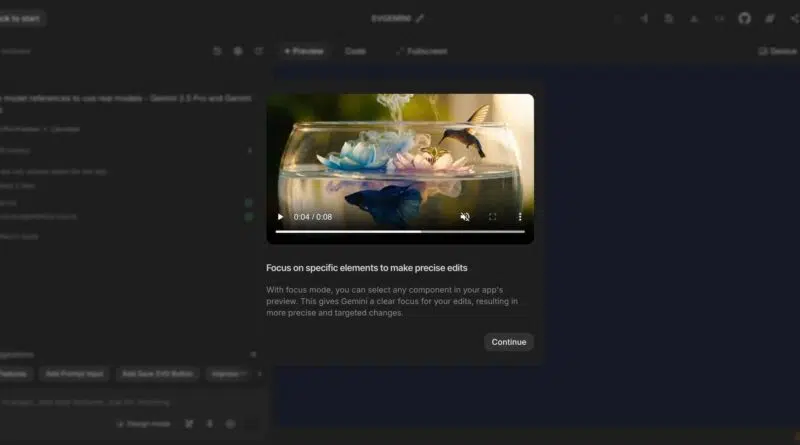Click the second green status check
This screenshot has height=445, width=800.
click(x=248, y=216)
